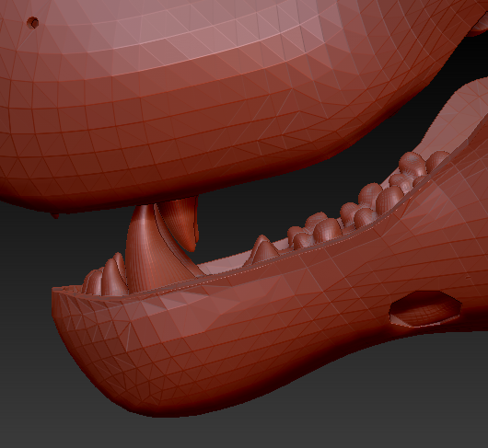Select the oval hole in the lower jaw
The image size is (488, 448).
[425, 309]
